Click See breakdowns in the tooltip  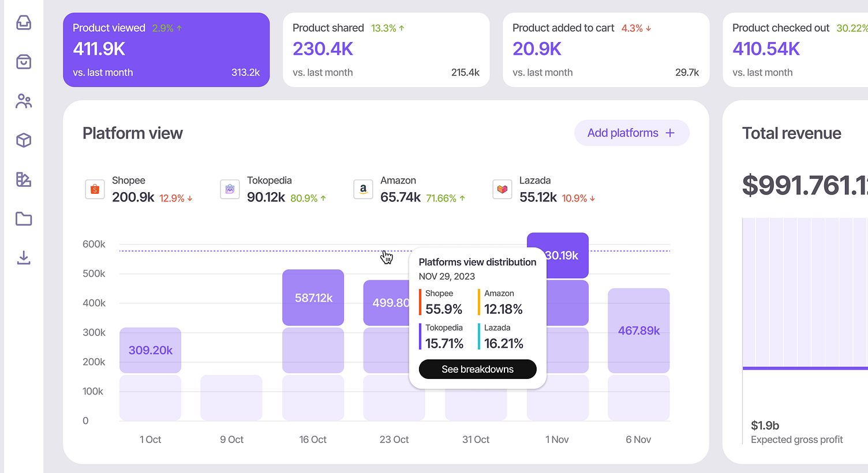pos(477,369)
